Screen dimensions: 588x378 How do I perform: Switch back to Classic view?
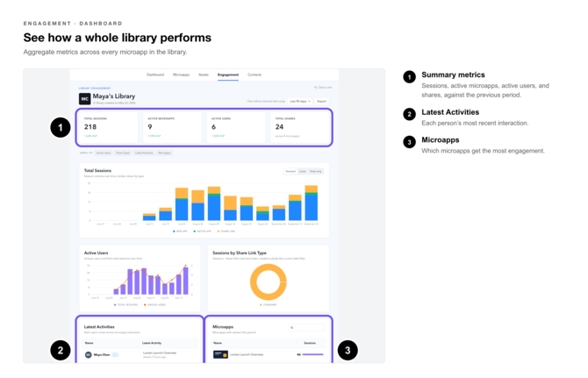point(323,88)
